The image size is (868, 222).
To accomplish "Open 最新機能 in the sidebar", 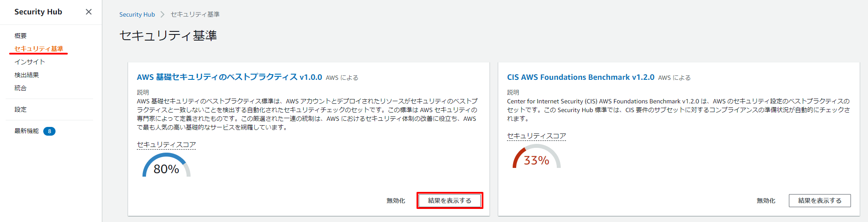I will [x=27, y=131].
